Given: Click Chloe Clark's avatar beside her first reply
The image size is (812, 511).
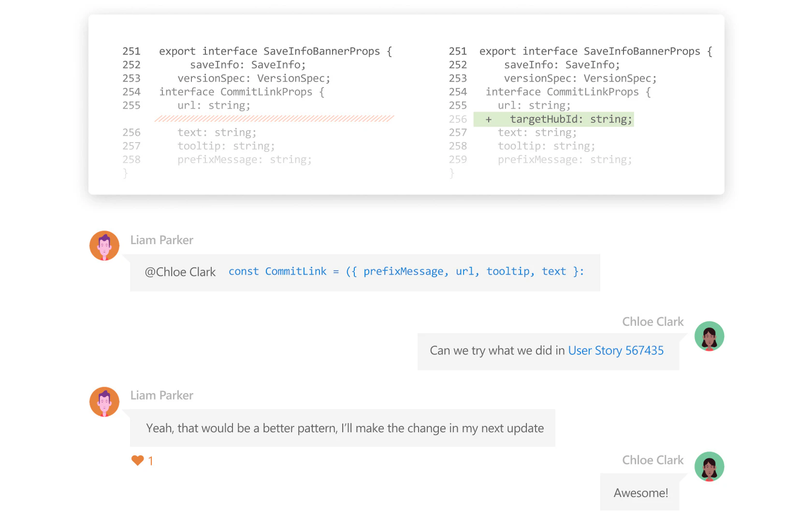Looking at the screenshot, I should (x=709, y=336).
